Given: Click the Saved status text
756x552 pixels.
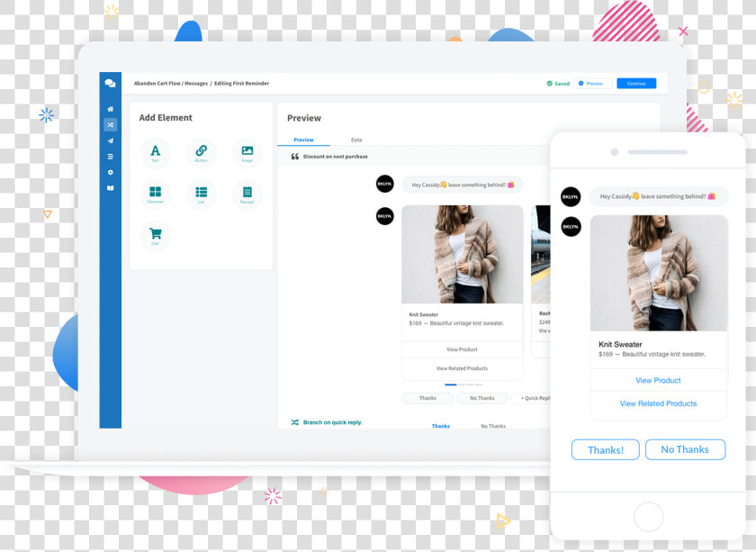Looking at the screenshot, I should pos(562,84).
